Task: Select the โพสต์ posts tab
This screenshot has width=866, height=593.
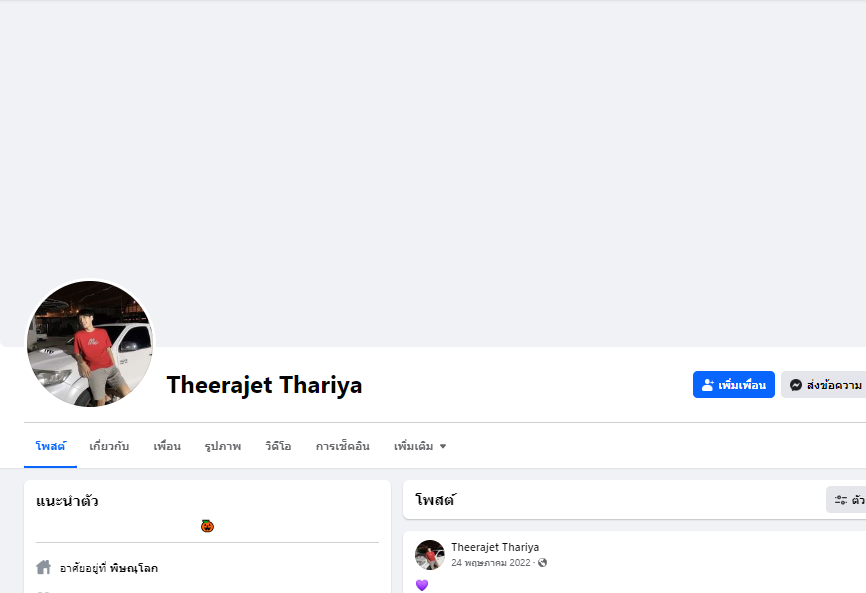Action: pos(50,446)
